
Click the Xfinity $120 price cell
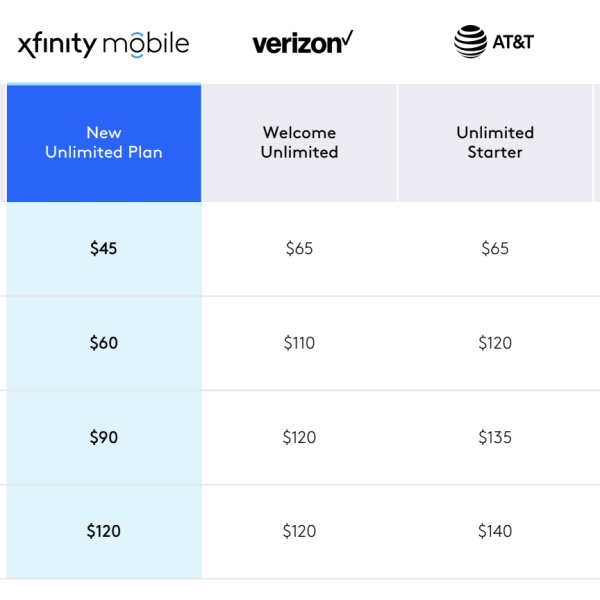coord(104,531)
